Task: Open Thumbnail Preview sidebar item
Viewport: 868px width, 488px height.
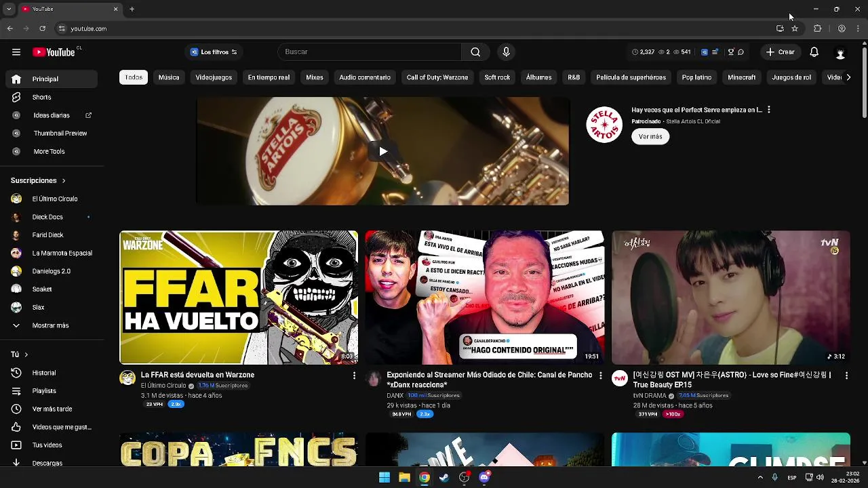Action: (x=51, y=134)
